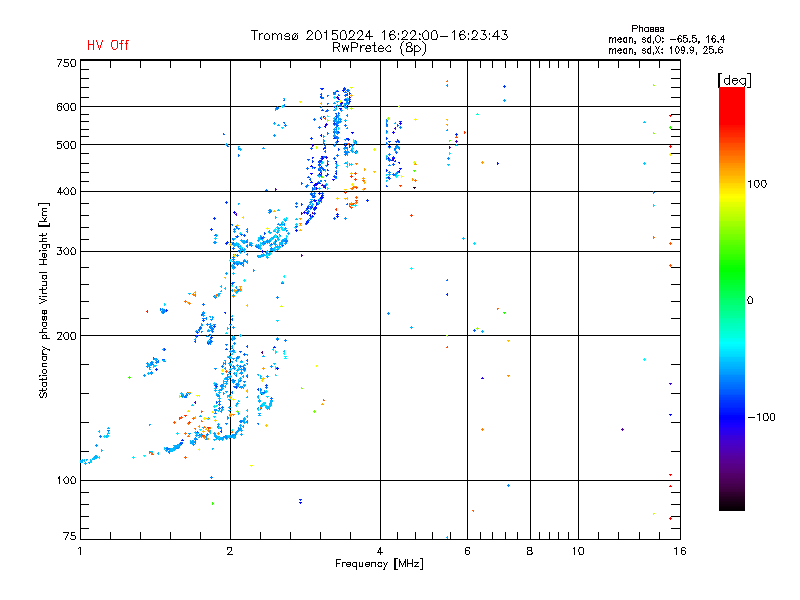Click the 'RwPretec (8p)' subtitle

[x=379, y=48]
